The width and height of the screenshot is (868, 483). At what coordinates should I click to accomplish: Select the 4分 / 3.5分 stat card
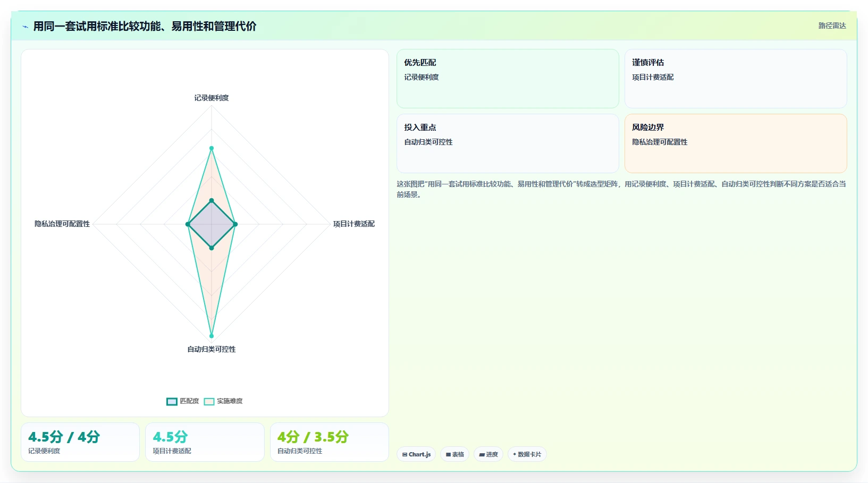[x=330, y=442]
